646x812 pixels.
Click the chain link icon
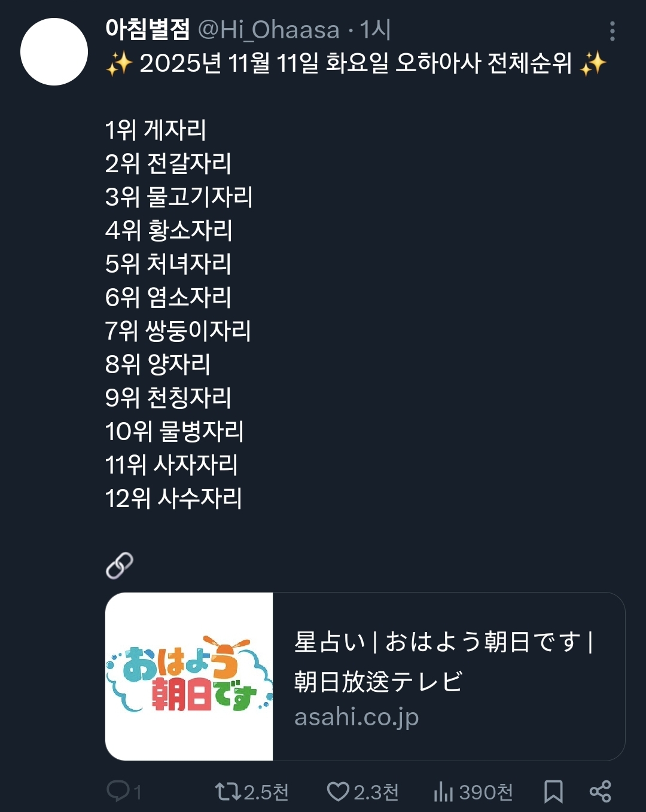(120, 565)
